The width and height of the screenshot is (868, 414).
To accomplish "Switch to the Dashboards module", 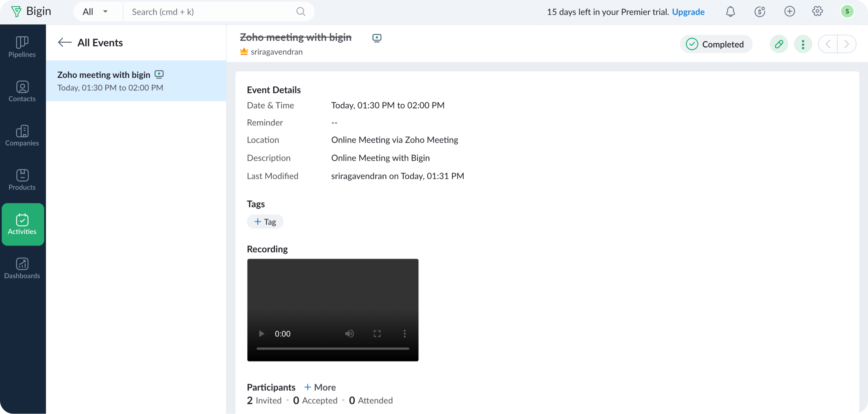I will point(22,268).
